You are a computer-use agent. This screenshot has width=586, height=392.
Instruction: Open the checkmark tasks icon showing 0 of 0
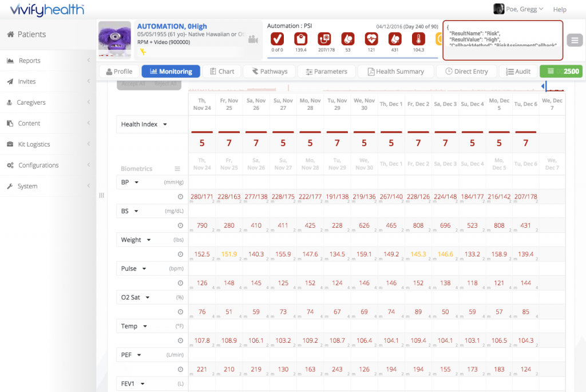point(277,39)
